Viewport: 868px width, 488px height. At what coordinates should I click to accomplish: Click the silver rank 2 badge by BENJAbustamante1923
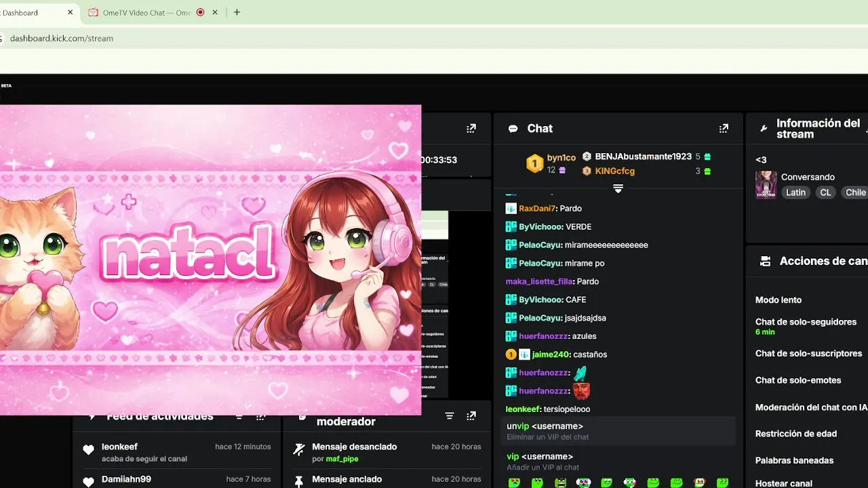[587, 157]
